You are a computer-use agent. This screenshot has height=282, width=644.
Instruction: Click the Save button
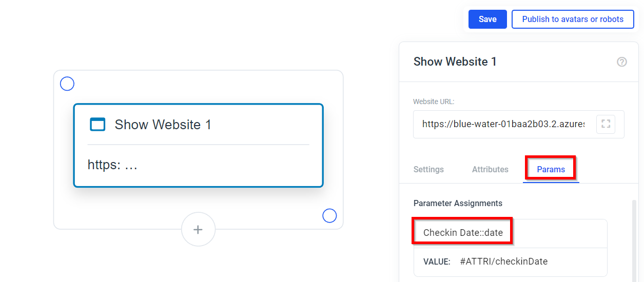(487, 19)
